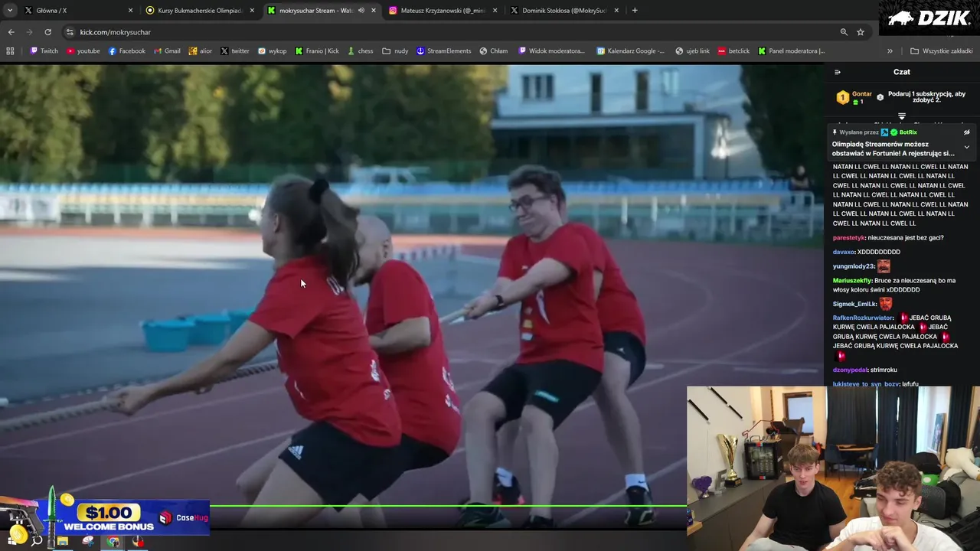Expand the pinned Olimpiadę Streamerów message

(x=966, y=147)
